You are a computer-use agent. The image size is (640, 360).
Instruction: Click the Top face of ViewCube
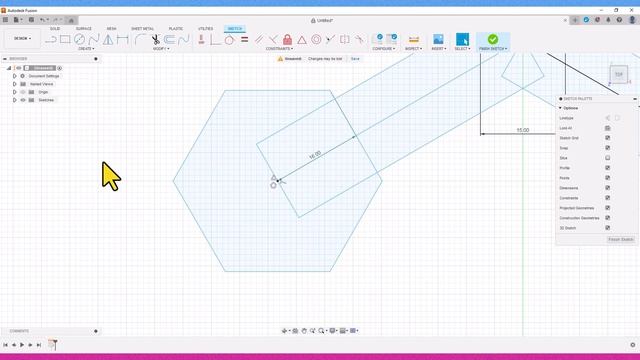click(x=619, y=74)
